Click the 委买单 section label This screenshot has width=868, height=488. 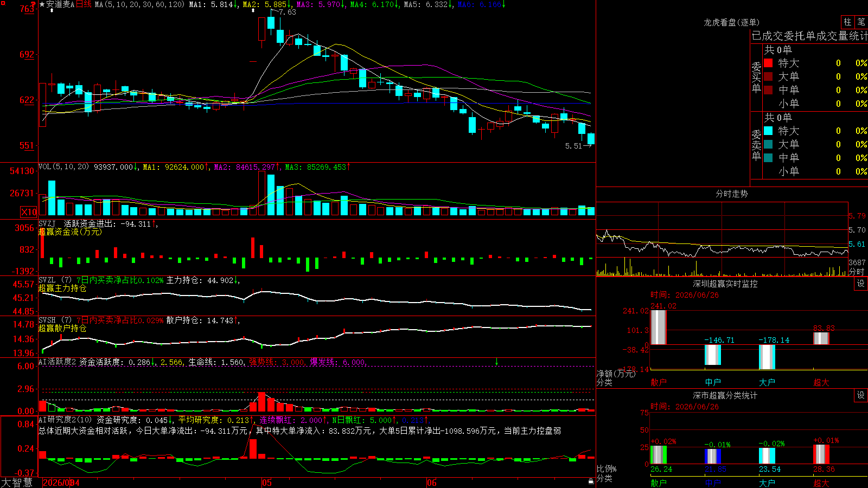pos(756,77)
